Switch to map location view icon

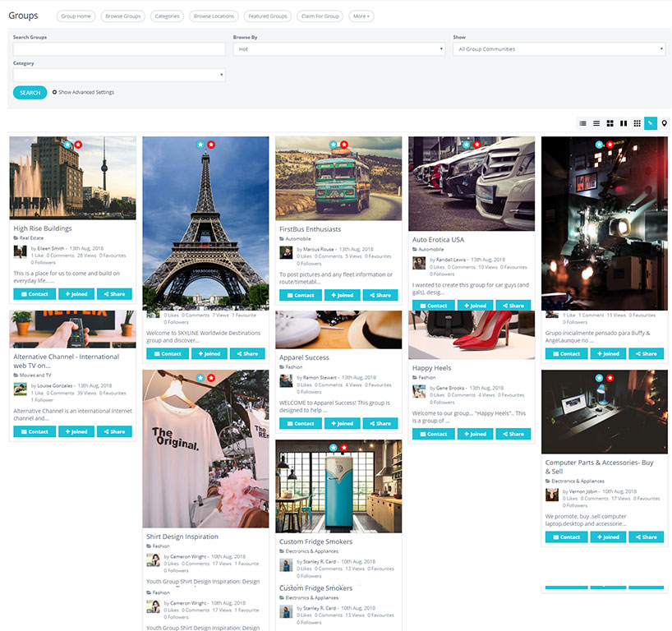tap(664, 123)
